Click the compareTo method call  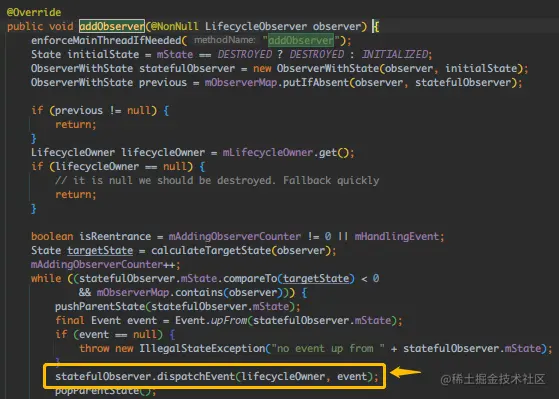250,278
